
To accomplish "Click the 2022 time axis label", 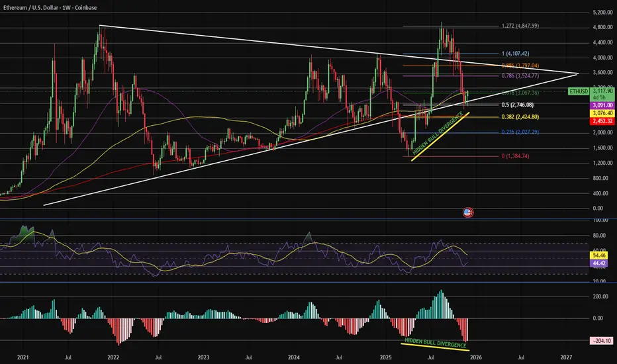I will [113, 357].
